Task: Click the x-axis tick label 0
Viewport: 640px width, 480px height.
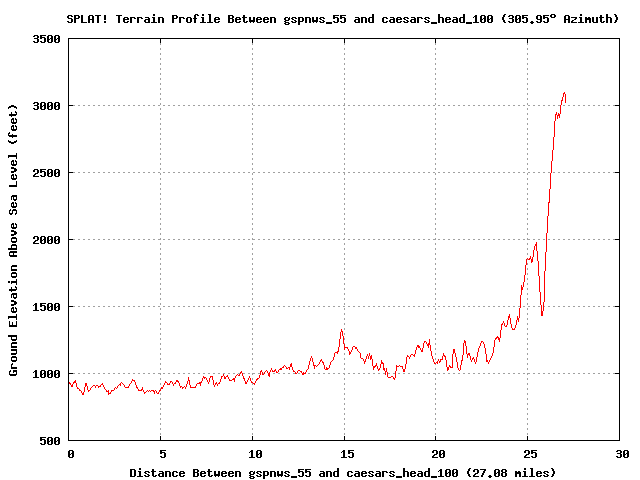Action: tap(71, 454)
